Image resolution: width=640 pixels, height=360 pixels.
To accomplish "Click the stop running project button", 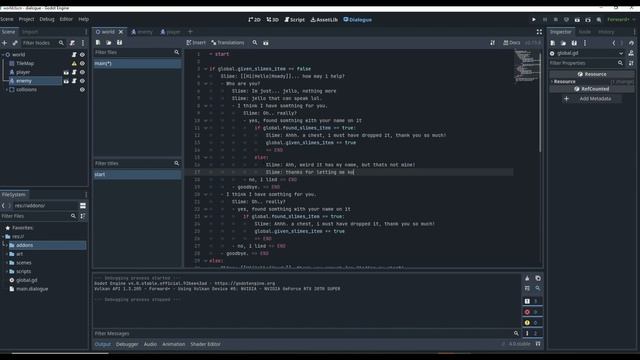I will coord(556,20).
